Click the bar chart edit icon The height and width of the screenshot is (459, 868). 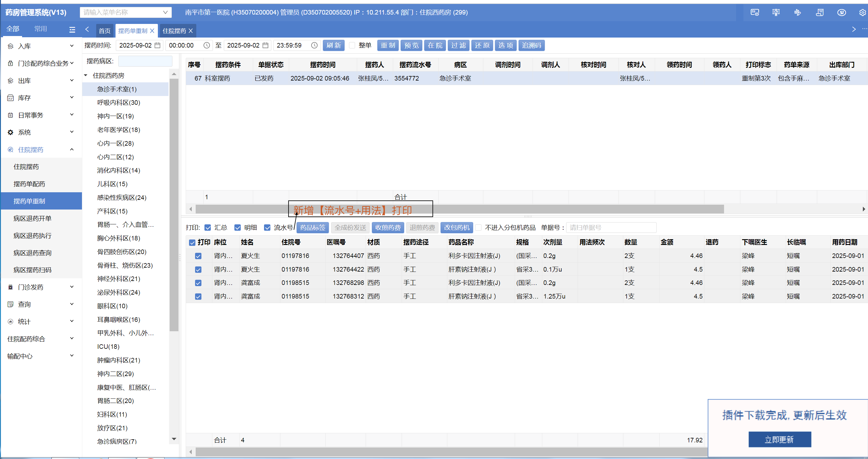click(797, 12)
